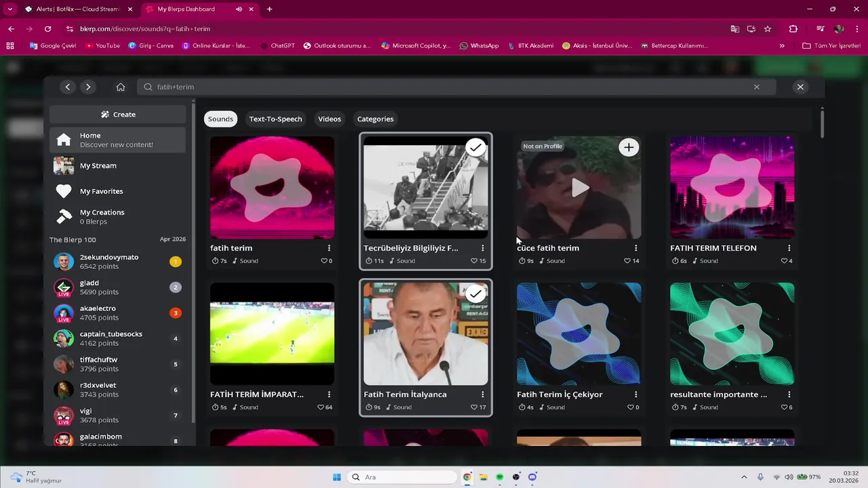Open Fatih Terim İç Çekiyor thumbnail

pos(578,334)
